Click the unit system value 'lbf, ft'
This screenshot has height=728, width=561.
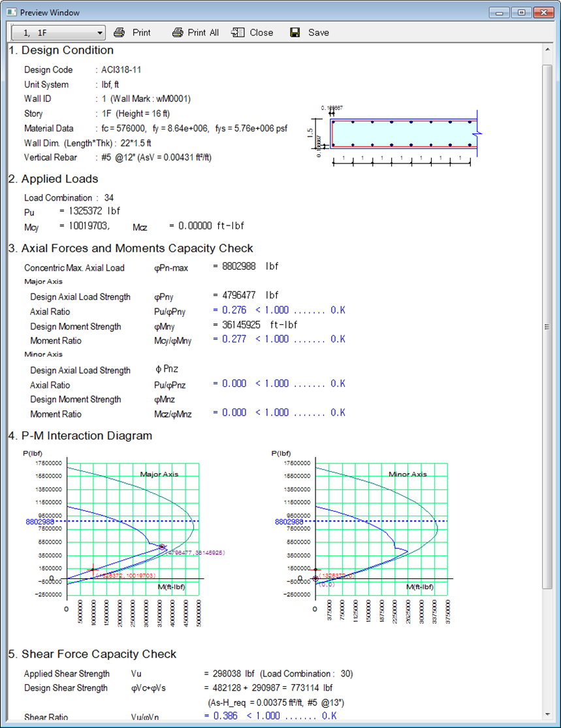click(110, 84)
